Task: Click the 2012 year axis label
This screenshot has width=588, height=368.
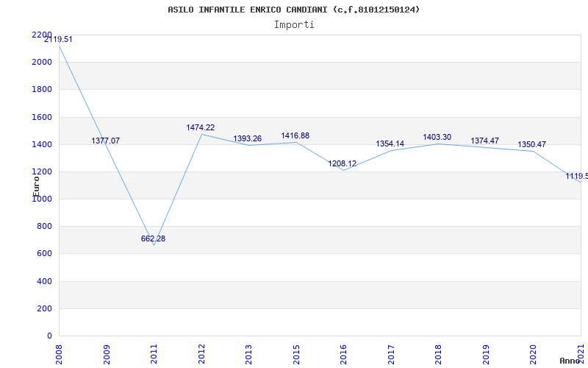Action: point(201,355)
